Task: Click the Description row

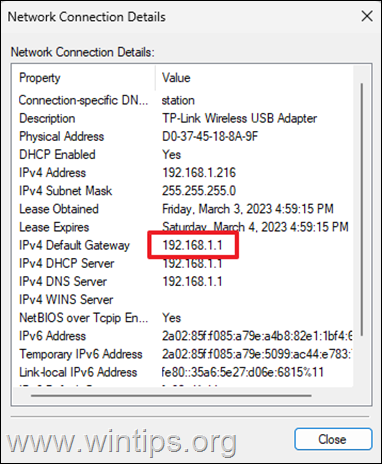Action: tap(182, 118)
